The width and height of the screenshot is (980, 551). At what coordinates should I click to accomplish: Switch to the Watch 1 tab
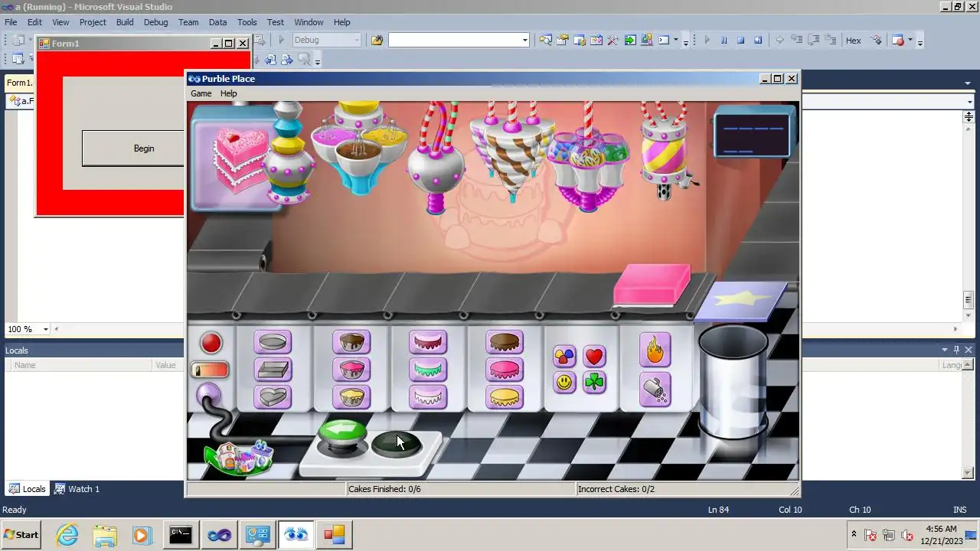77,489
